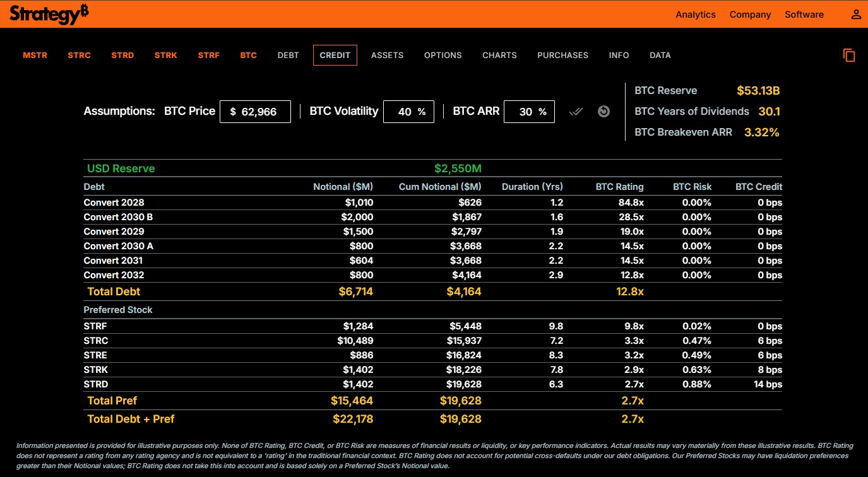Viewport: 868px width, 477px height.
Task: Click the BTC ARR percent field
Action: click(529, 112)
